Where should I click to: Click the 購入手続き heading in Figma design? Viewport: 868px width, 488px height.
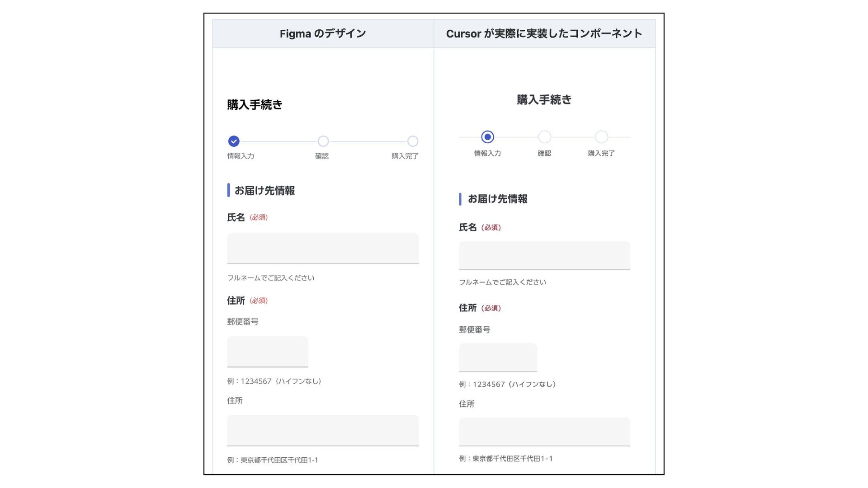click(255, 105)
